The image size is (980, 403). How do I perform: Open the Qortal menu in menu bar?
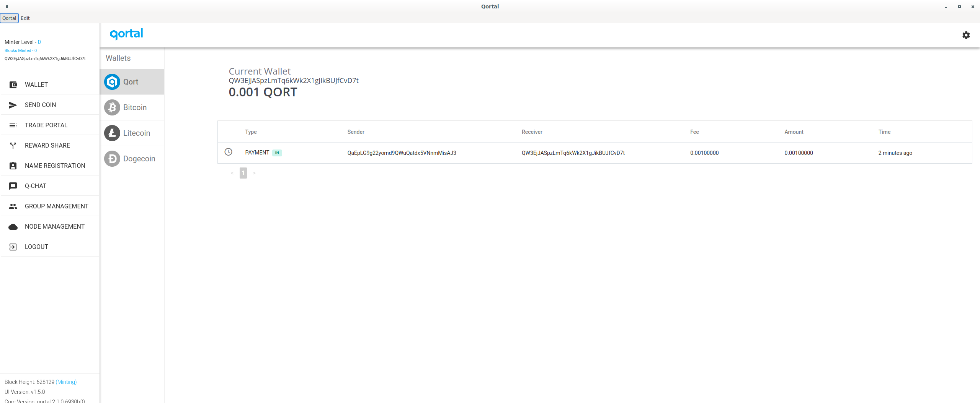[x=9, y=18]
